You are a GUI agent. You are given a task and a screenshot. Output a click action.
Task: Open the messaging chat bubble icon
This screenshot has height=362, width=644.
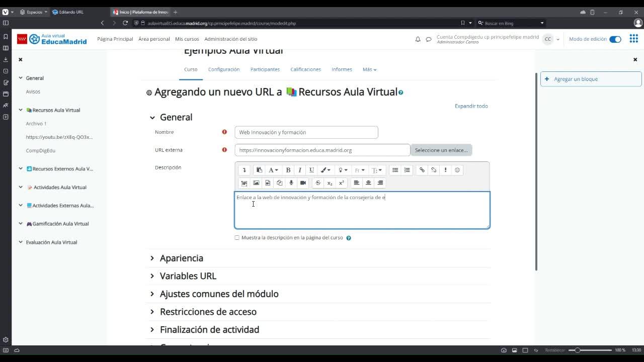tap(429, 39)
